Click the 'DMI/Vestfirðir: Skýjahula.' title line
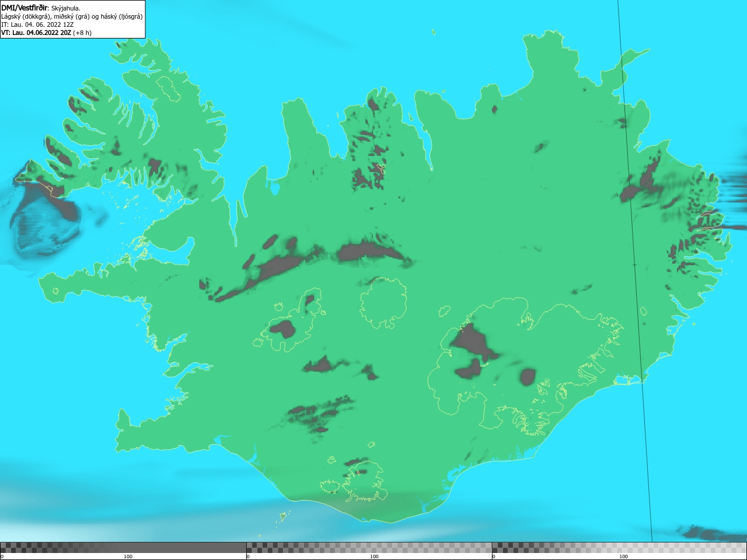 41,8
